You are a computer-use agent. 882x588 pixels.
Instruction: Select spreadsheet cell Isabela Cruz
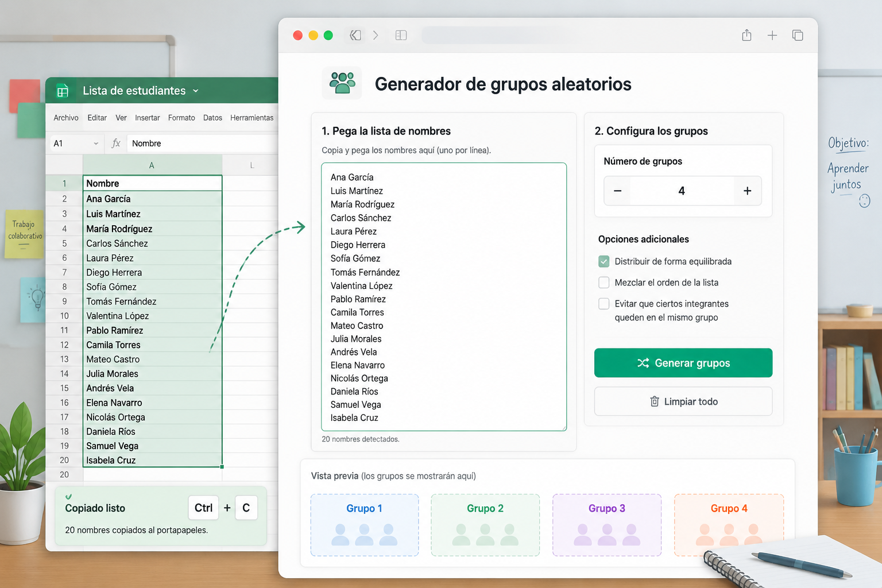pyautogui.click(x=152, y=460)
